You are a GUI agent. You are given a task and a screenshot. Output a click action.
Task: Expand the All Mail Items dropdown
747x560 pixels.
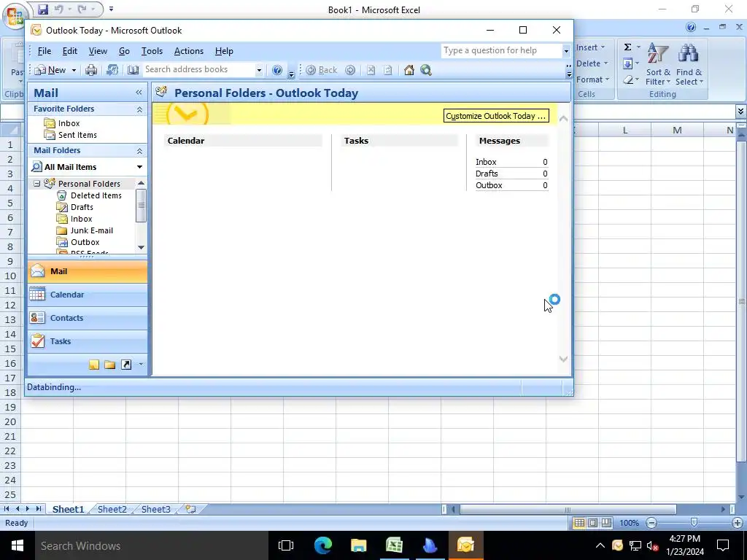pyautogui.click(x=139, y=167)
